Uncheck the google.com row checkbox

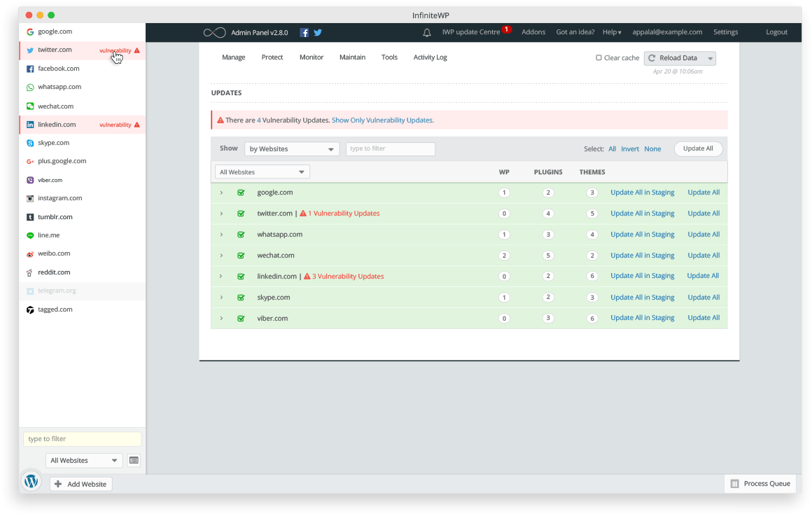pyautogui.click(x=241, y=193)
